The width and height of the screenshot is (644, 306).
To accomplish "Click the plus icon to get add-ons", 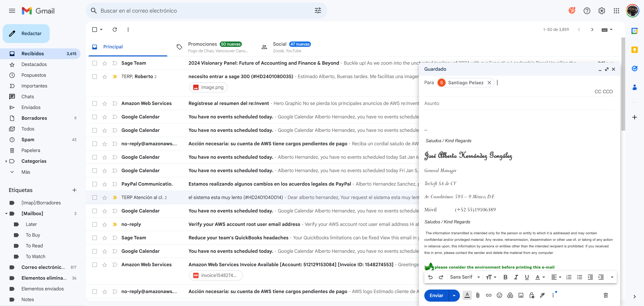I will click(634, 117).
